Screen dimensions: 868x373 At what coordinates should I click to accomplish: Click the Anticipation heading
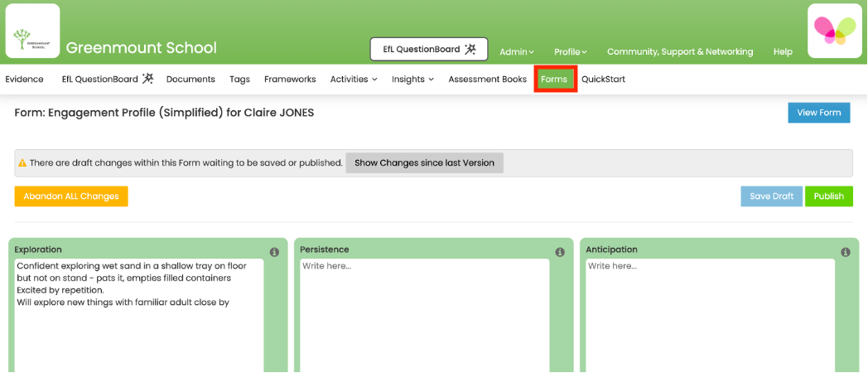point(612,249)
